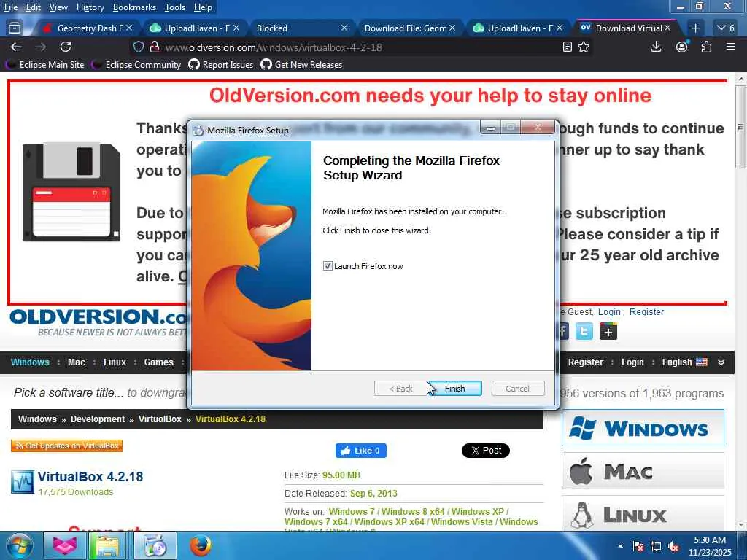Open the Windows Start button
Viewport: 747px width, 560px height.
[x=20, y=545]
